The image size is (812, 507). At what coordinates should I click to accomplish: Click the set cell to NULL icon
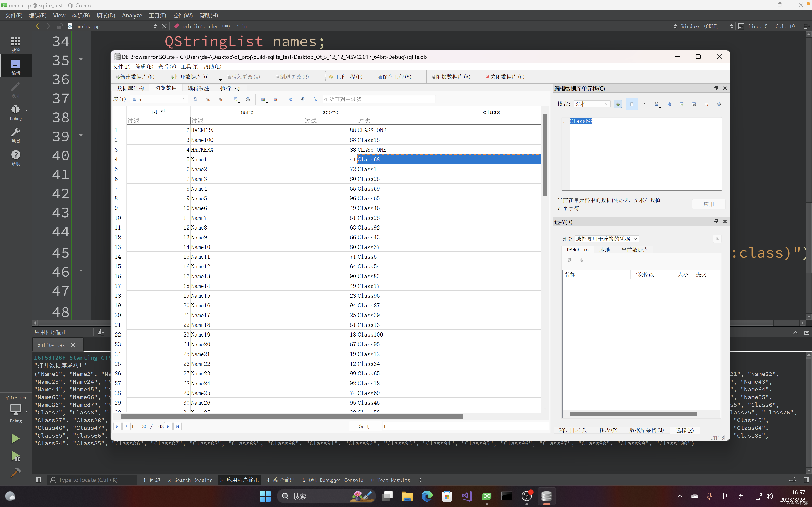click(x=707, y=104)
